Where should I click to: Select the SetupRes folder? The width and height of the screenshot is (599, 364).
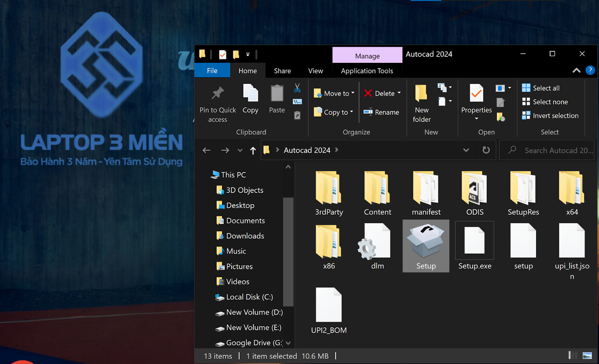click(523, 193)
